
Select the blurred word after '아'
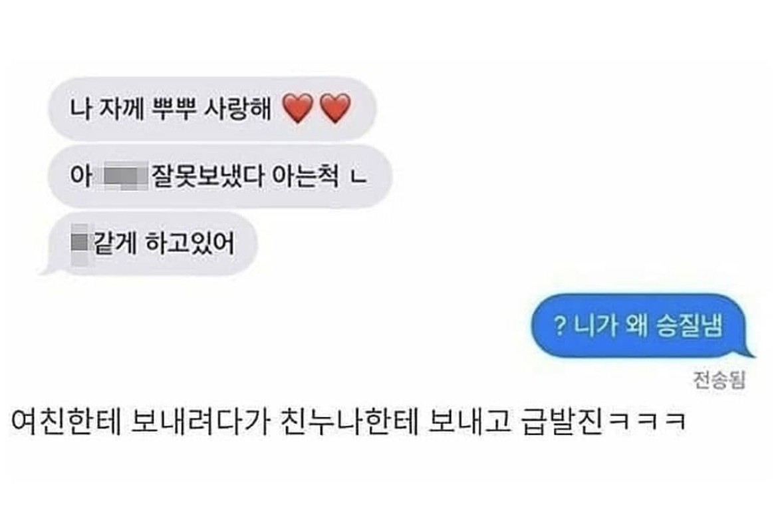click(124, 176)
